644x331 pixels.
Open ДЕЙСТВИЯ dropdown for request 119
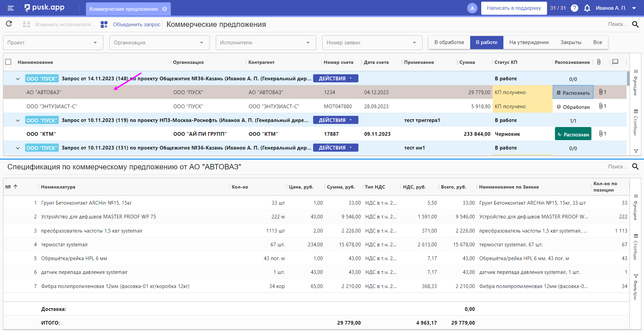click(336, 120)
